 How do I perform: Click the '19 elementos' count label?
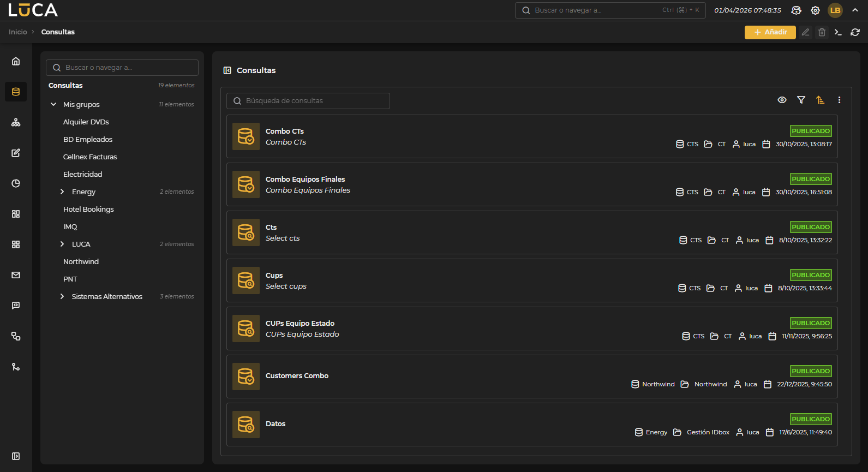coord(176,85)
